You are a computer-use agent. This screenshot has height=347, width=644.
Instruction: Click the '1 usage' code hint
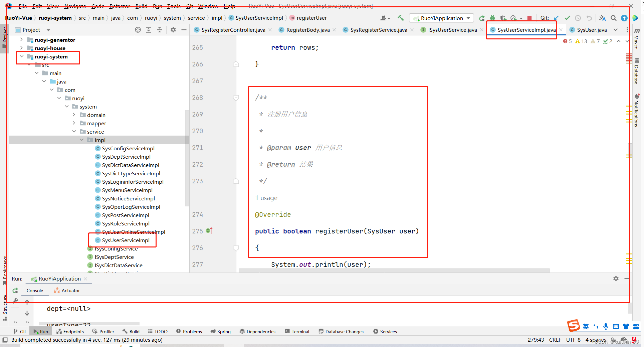(x=266, y=198)
